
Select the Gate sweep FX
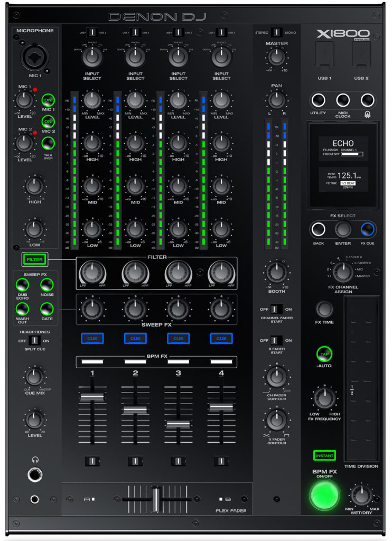47,309
